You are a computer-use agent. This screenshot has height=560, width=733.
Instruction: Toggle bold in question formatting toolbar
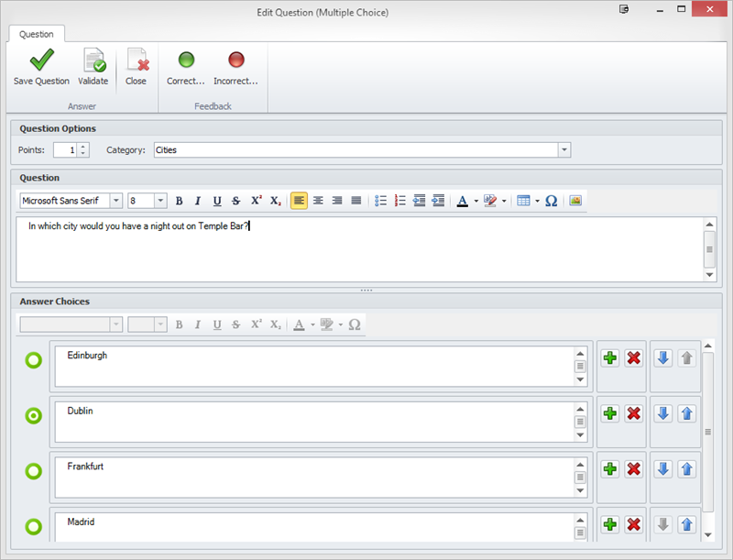coord(179,201)
